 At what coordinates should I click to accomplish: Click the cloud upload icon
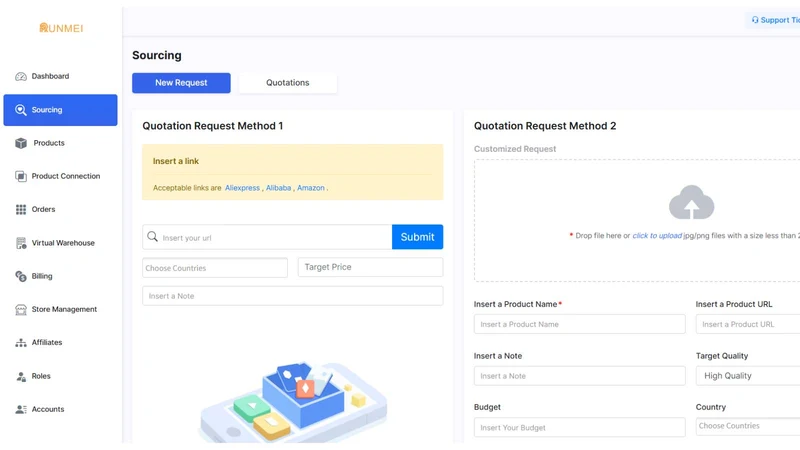[691, 202]
